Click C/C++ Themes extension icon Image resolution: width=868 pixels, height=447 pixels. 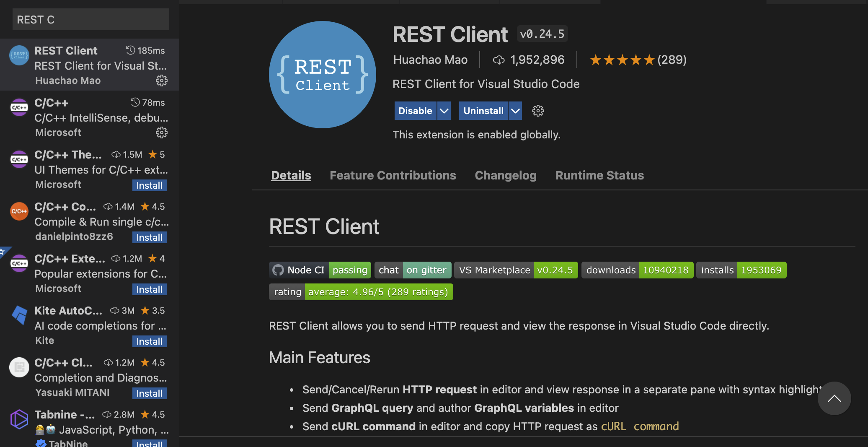pyautogui.click(x=19, y=159)
